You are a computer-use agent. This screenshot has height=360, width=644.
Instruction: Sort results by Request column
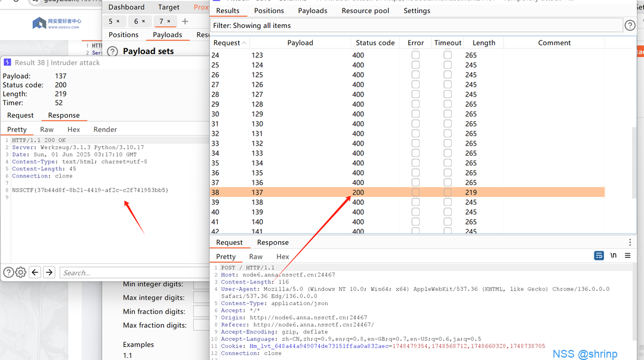click(x=230, y=43)
